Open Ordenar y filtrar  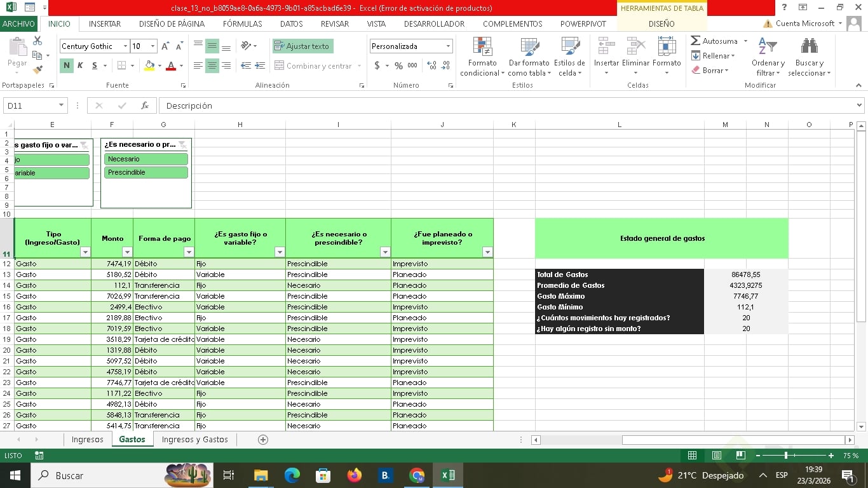pyautogui.click(x=768, y=57)
